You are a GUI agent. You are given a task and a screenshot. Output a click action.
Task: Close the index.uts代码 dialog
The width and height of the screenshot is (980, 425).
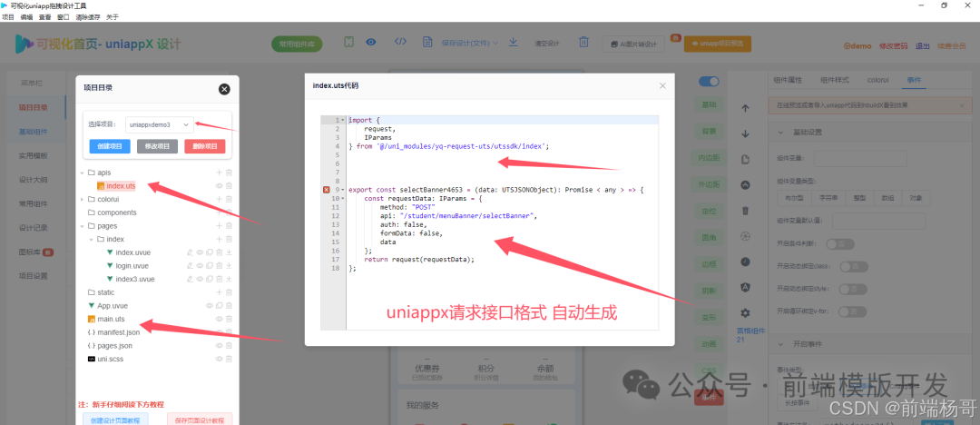tap(662, 85)
